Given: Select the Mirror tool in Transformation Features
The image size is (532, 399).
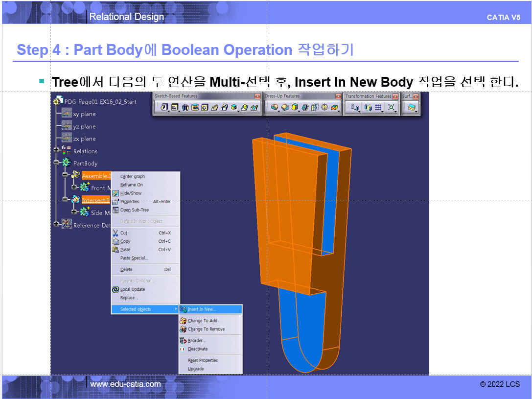Looking at the screenshot, I should pos(368,107).
